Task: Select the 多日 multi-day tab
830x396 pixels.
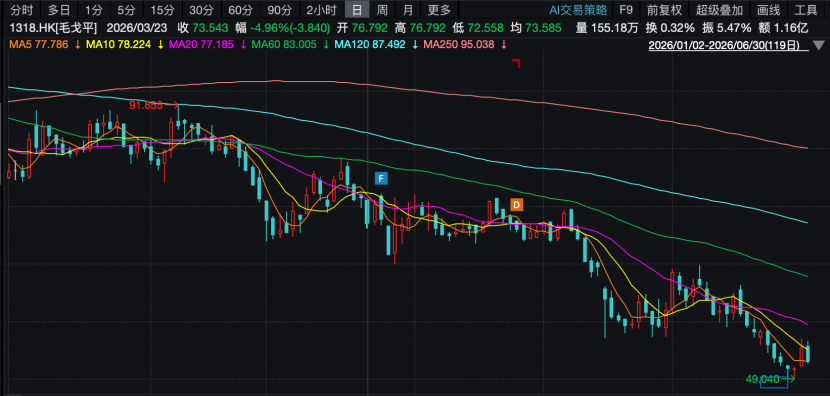Action: [58, 9]
